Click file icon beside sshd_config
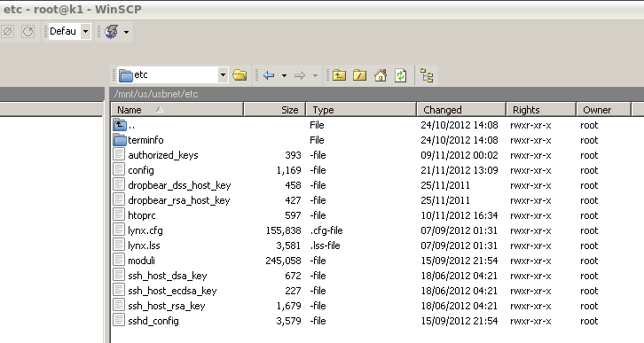 click(x=119, y=321)
